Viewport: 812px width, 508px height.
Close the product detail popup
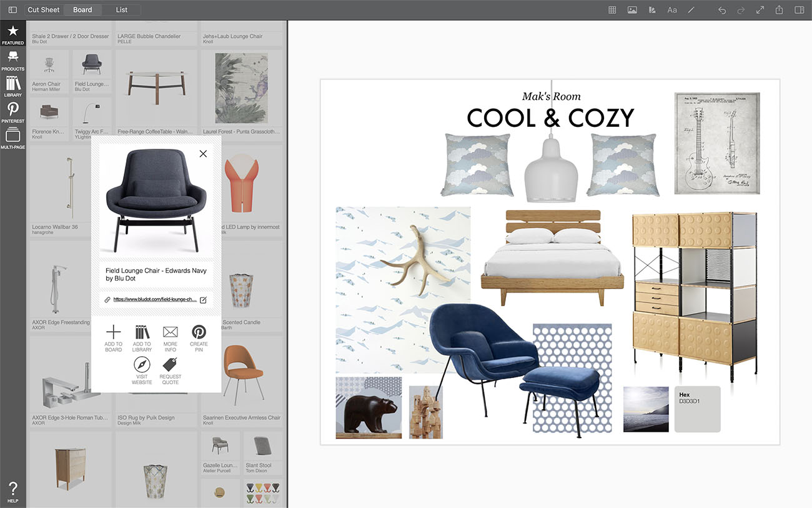[203, 154]
